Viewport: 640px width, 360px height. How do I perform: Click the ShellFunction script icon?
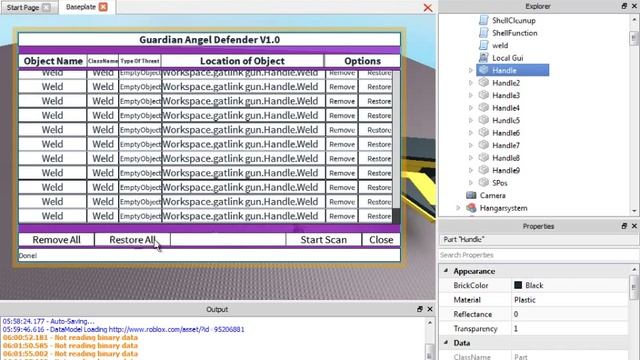[x=484, y=33]
